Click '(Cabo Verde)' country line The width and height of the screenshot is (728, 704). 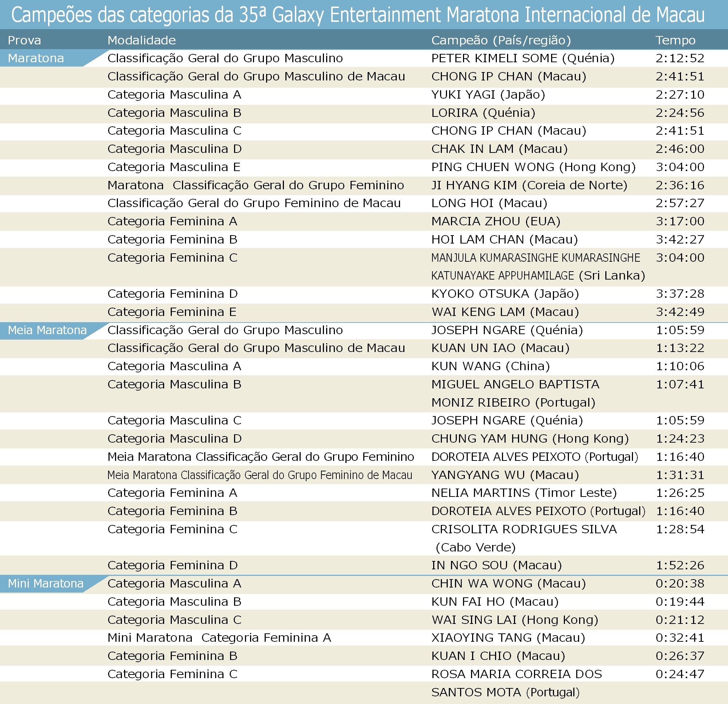tap(475, 547)
